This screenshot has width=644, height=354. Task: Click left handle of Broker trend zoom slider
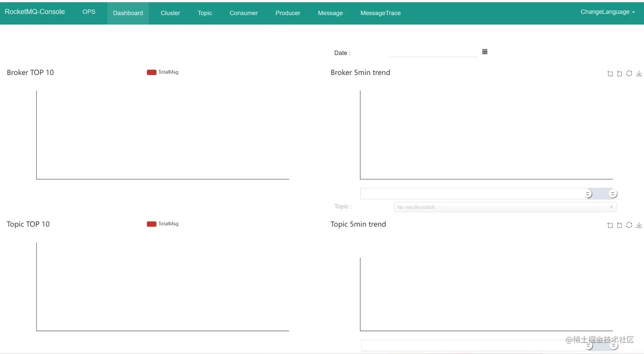(x=588, y=194)
